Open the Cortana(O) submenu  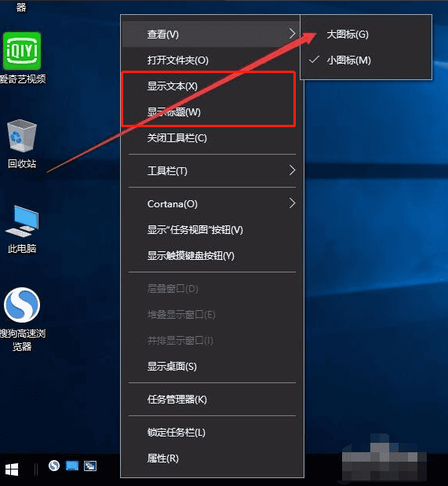click(x=210, y=204)
